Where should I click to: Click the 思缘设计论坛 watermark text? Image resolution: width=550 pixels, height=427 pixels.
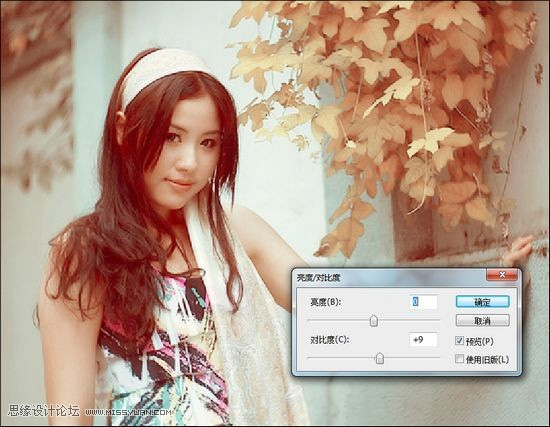[x=43, y=411]
